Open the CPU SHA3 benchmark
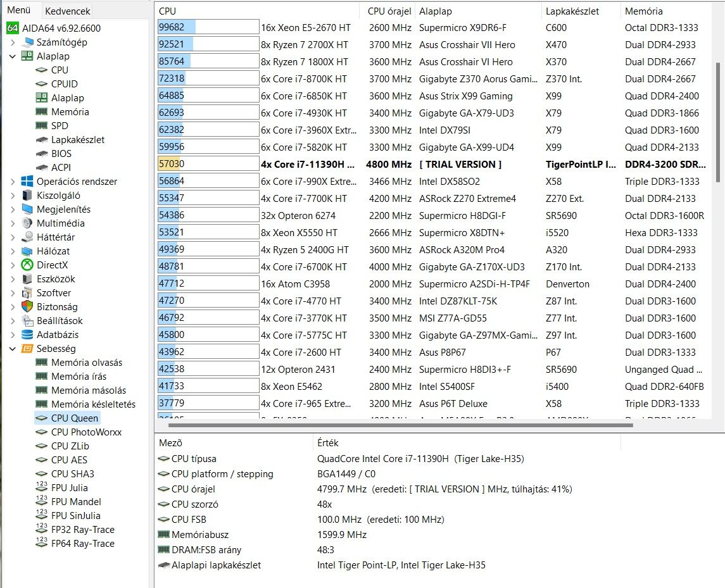Image resolution: width=725 pixels, height=588 pixels. (x=73, y=473)
